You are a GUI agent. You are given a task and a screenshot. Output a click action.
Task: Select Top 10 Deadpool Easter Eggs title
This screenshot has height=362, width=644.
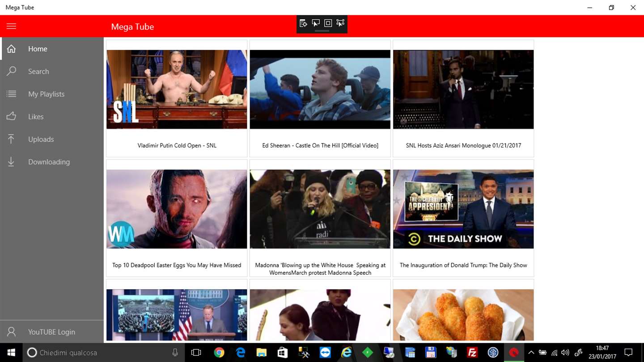(177, 265)
